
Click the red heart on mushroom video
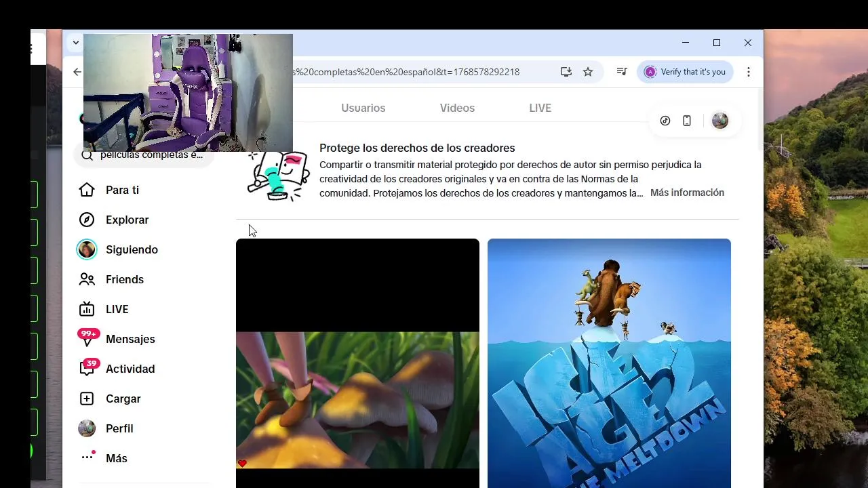tap(242, 464)
